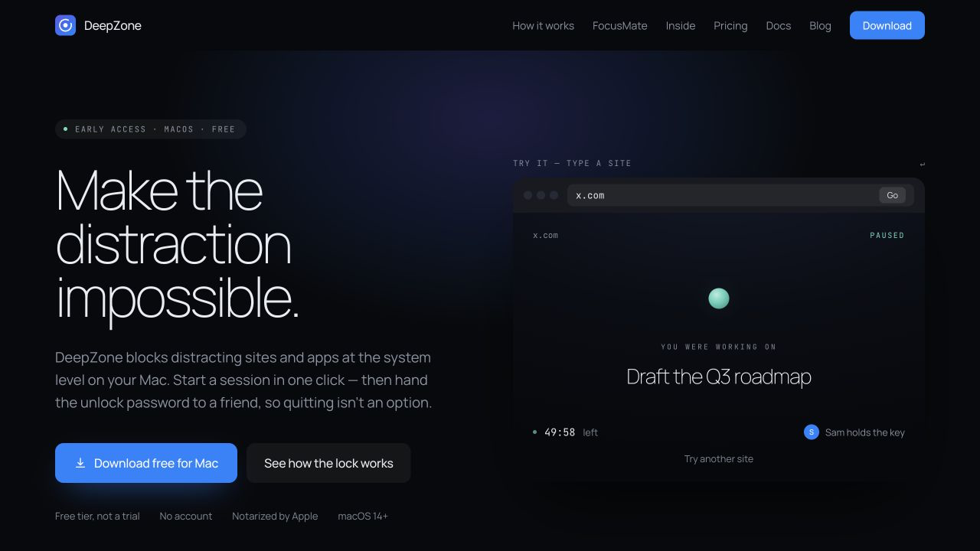Click the download arrow icon in the hero button
This screenshot has width=980, height=551.
pos(80,463)
